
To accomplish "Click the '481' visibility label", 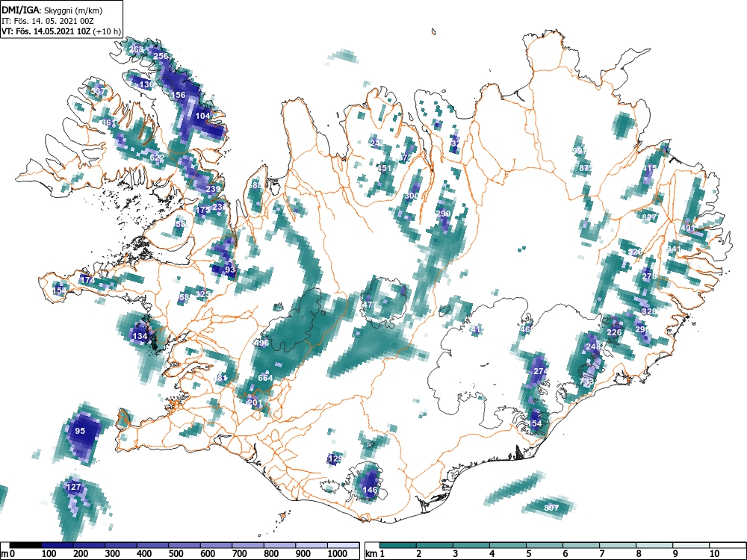I will (x=220, y=379).
